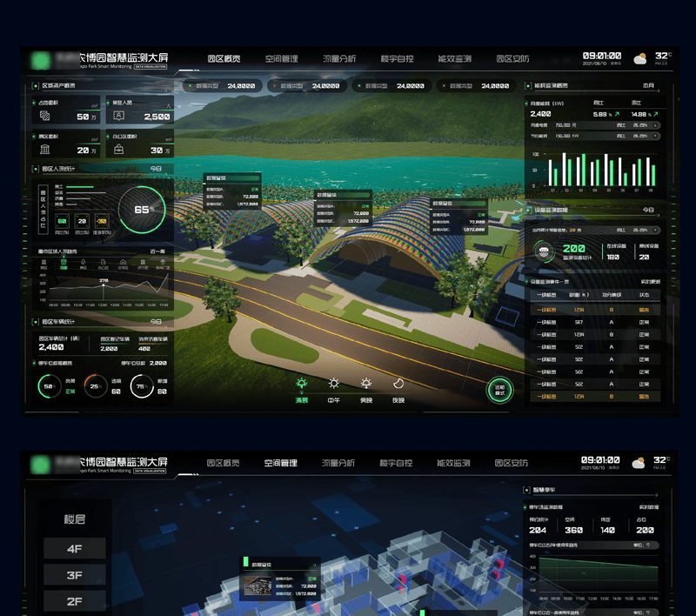
Task: Open the 今日 selector in 园区人流统计 panel
Action: (x=157, y=169)
